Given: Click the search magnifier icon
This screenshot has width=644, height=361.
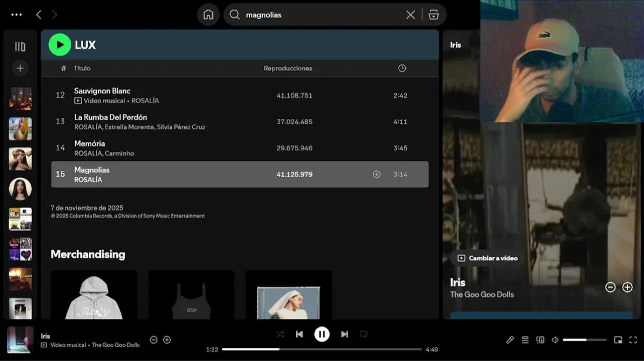Looking at the screenshot, I should [234, 15].
